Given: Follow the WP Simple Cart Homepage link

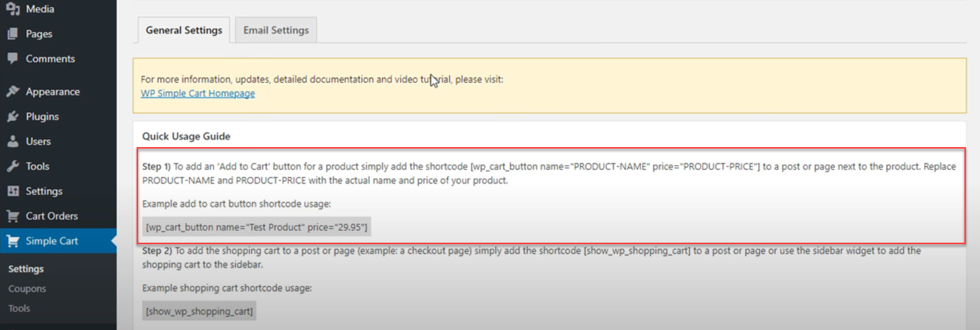Looking at the screenshot, I should pyautogui.click(x=198, y=94).
